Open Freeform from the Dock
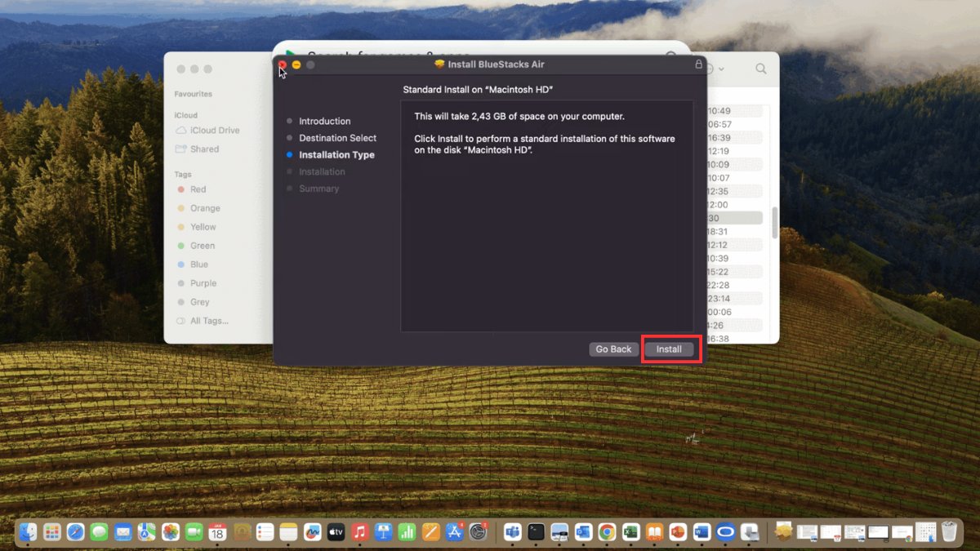This screenshot has height=551, width=980. (x=311, y=532)
